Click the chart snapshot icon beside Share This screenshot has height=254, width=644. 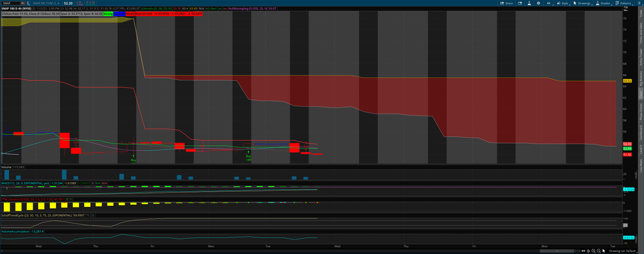pos(521,3)
